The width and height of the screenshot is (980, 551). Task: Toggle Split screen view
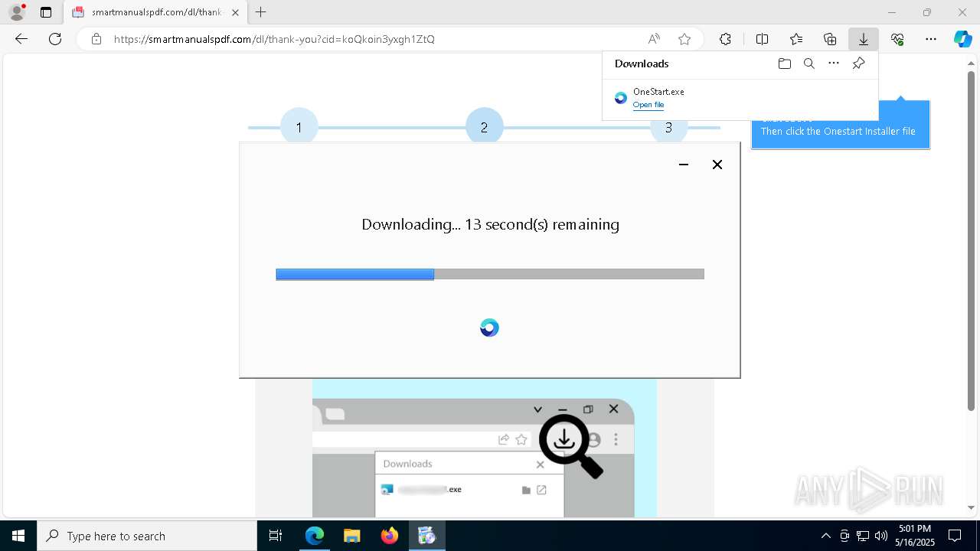(x=762, y=39)
